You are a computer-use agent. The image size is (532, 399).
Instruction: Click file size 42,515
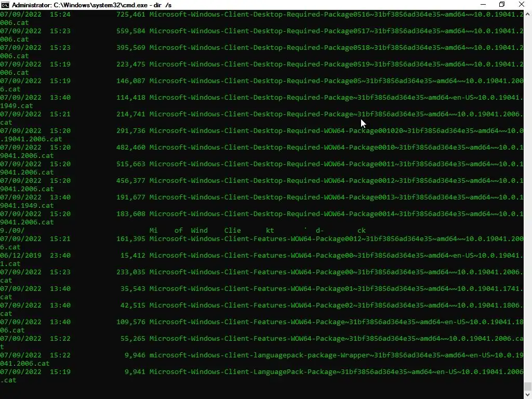pyautogui.click(x=132, y=305)
